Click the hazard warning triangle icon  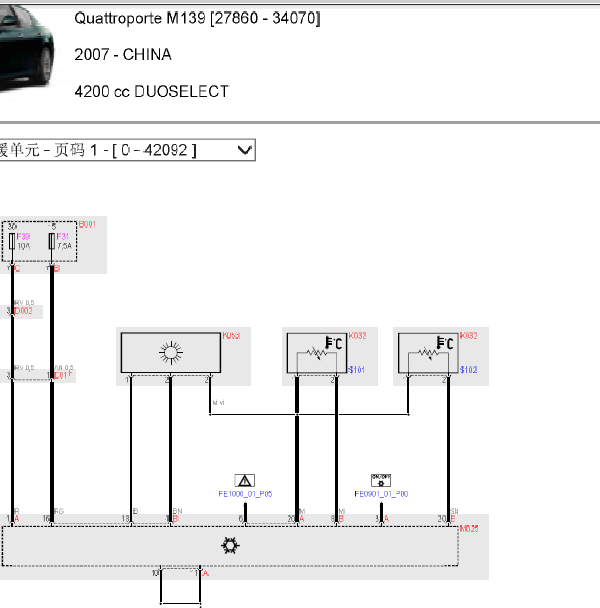tap(245, 480)
